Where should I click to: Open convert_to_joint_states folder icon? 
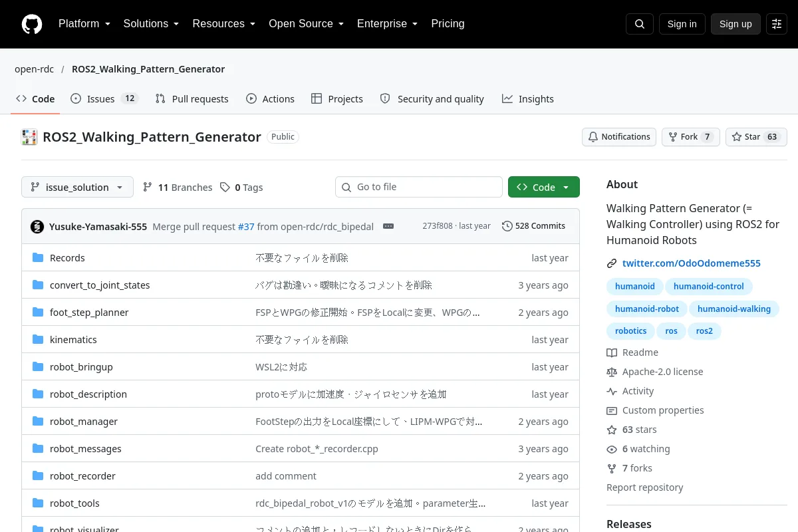tap(38, 285)
